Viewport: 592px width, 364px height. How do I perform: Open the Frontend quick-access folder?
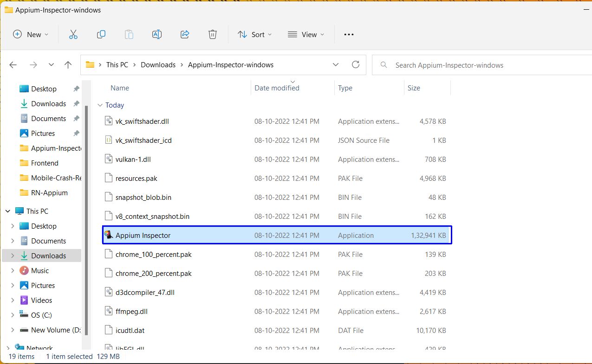click(x=45, y=163)
